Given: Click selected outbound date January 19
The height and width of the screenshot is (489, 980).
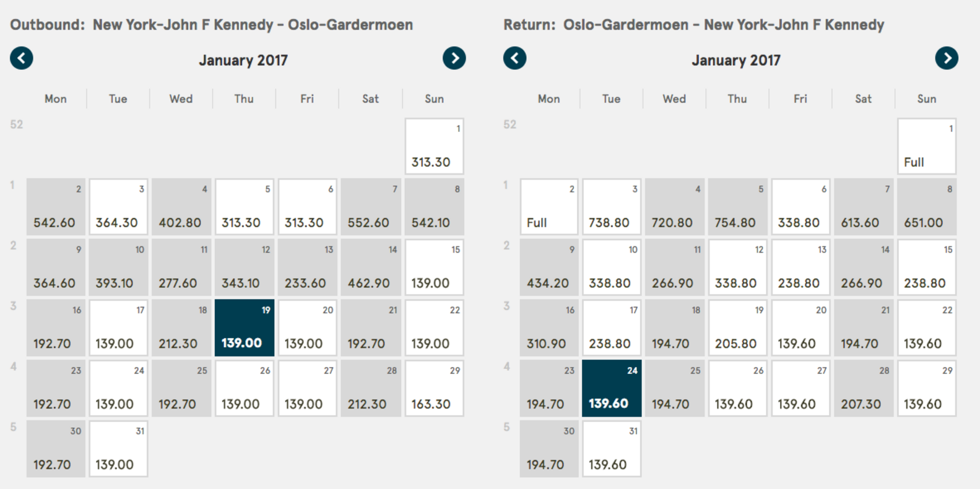Looking at the screenshot, I should coord(245,328).
